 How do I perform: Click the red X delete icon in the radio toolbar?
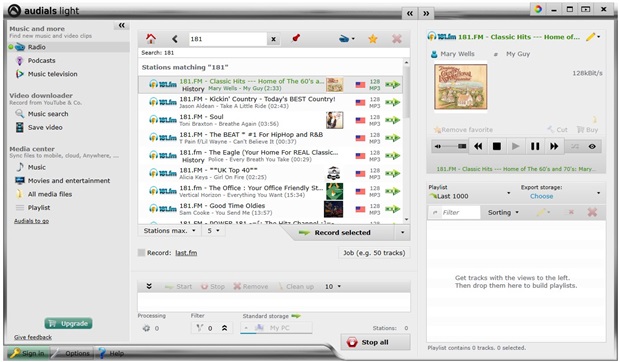pos(397,39)
